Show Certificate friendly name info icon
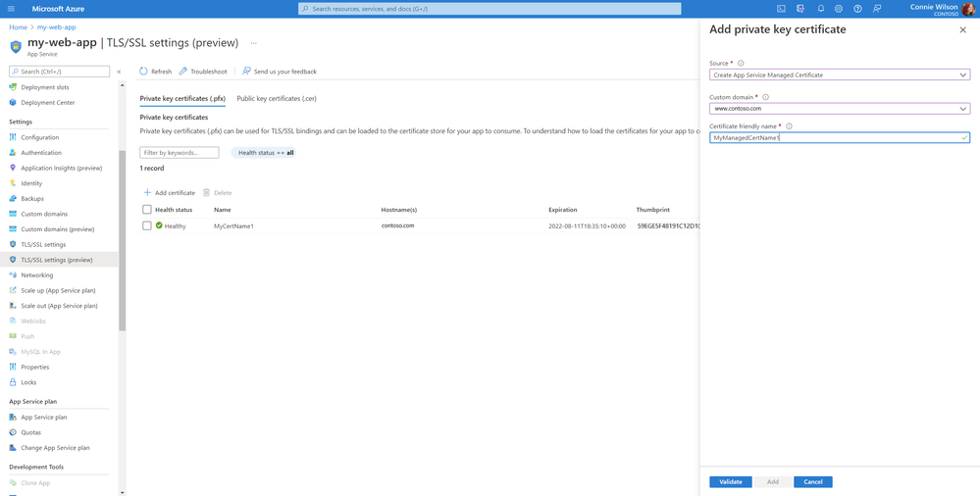Image resolution: width=980 pixels, height=496 pixels. point(789,126)
